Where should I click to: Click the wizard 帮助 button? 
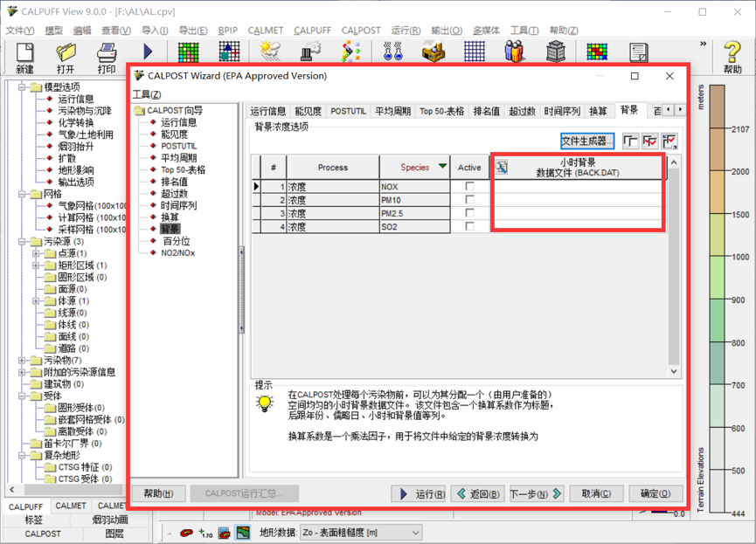tap(158, 494)
